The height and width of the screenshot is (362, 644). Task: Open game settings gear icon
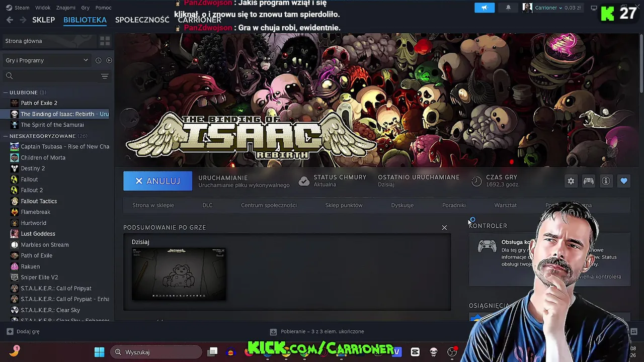[x=571, y=181]
